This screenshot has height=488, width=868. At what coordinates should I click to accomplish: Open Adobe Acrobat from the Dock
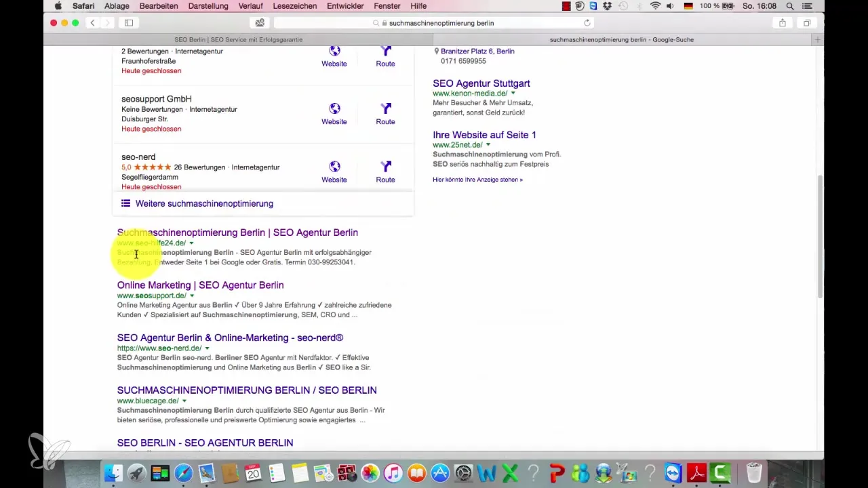[x=697, y=472]
